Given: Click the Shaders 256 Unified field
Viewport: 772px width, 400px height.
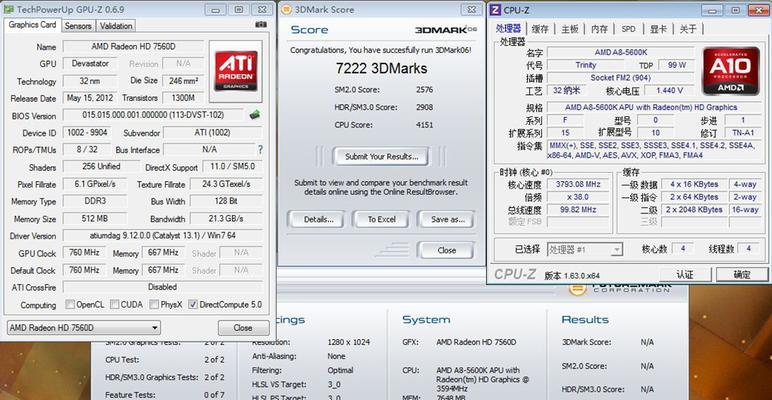Looking at the screenshot, I should pyautogui.click(x=101, y=167).
